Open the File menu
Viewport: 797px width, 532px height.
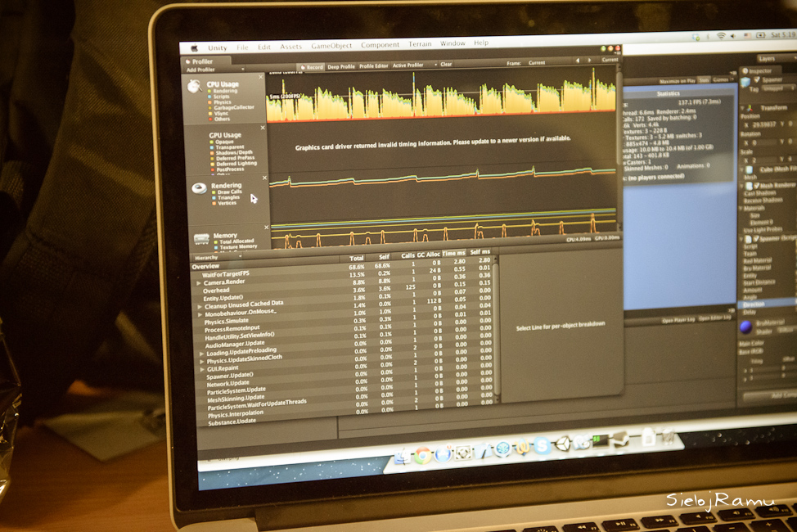(242, 47)
